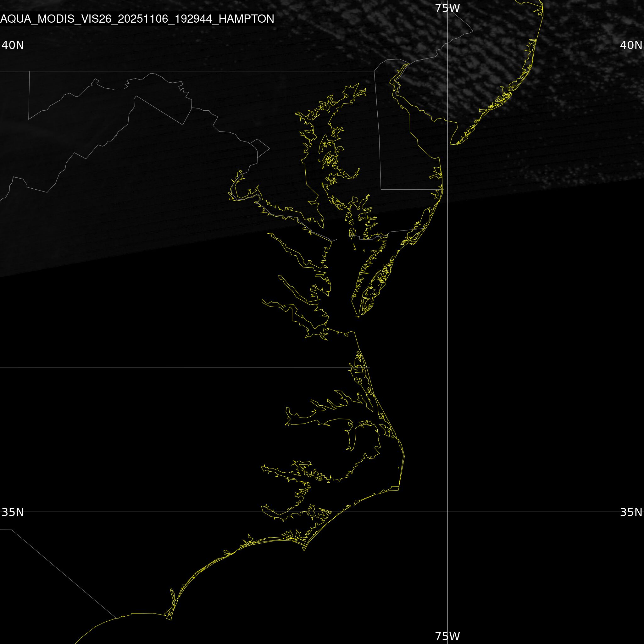This screenshot has width=644, height=644.
Task: Click the AQUA_MODIS_VIS26 image title label
Action: click(x=137, y=19)
